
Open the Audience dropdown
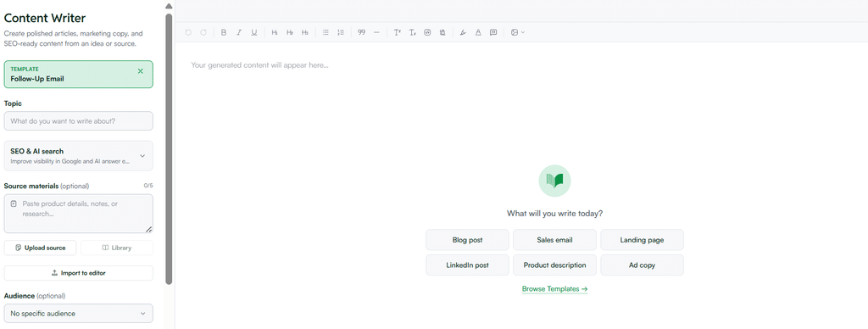(x=79, y=314)
